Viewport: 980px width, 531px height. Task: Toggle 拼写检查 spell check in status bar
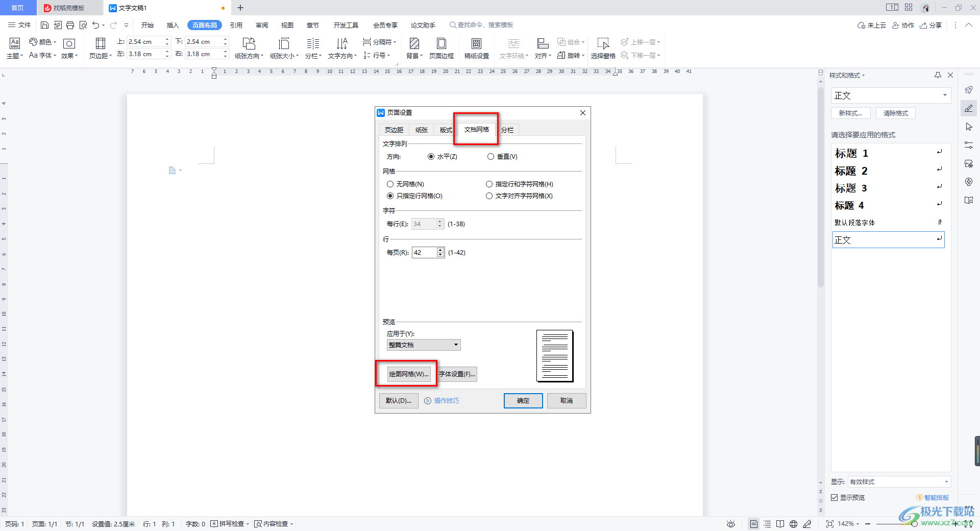click(x=228, y=524)
